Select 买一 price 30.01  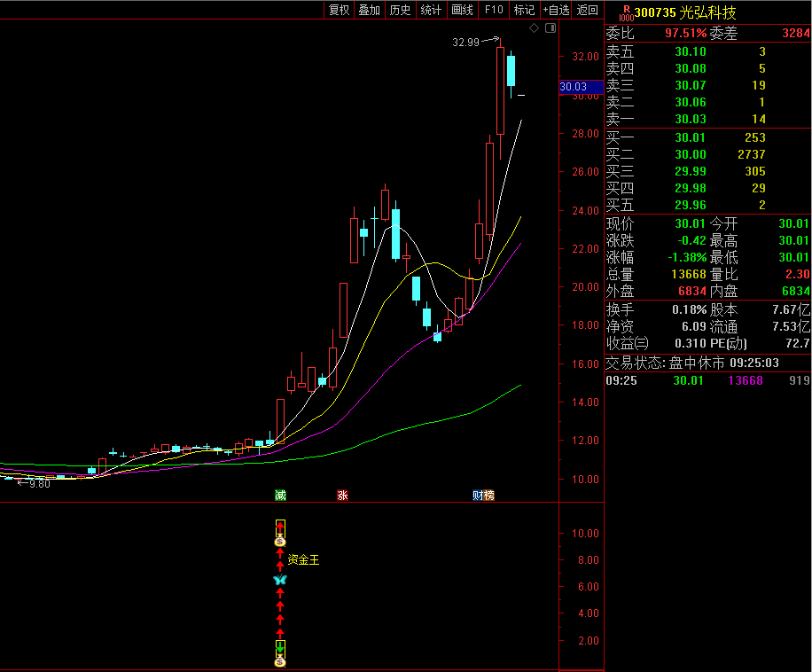click(x=691, y=137)
